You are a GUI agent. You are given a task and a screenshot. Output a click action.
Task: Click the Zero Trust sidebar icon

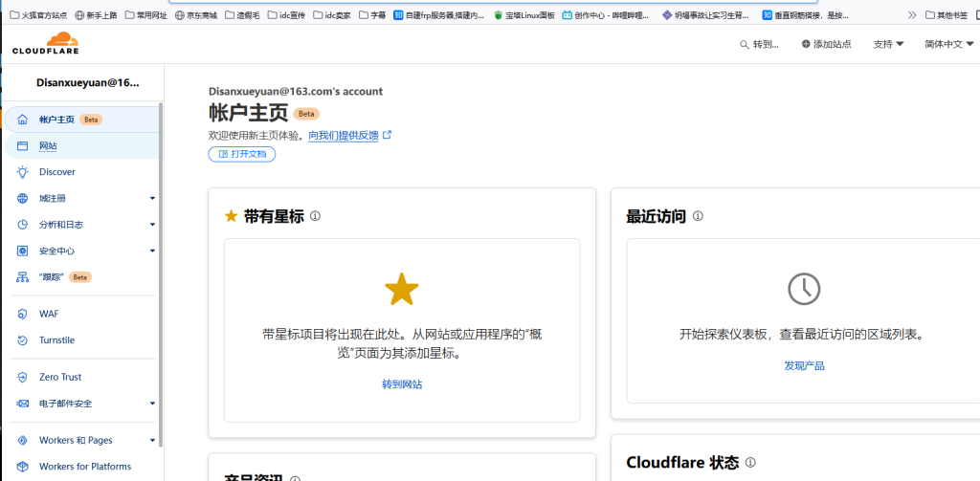click(23, 377)
